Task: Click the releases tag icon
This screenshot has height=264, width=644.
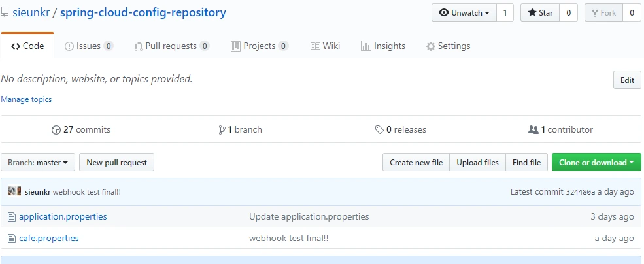Action: pos(379,130)
